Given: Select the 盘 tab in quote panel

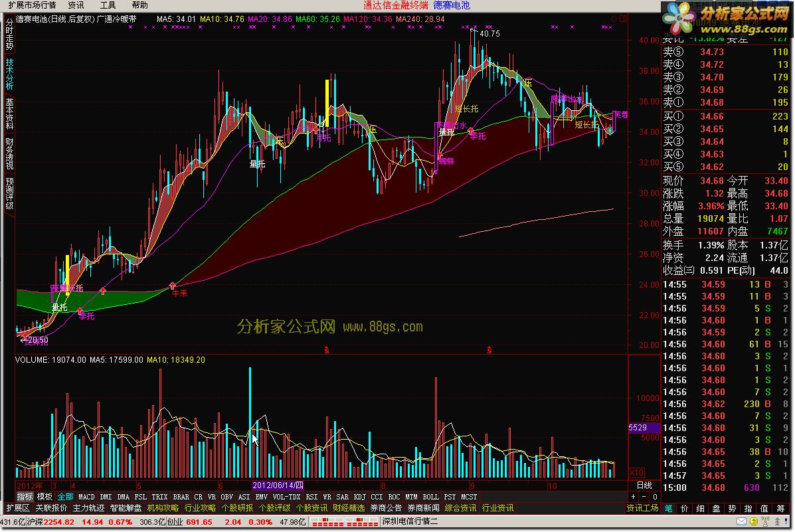Looking at the screenshot, I should pos(717,508).
